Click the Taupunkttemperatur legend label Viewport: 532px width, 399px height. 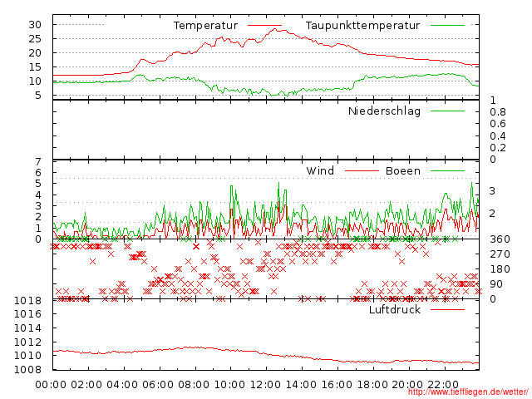(x=362, y=26)
